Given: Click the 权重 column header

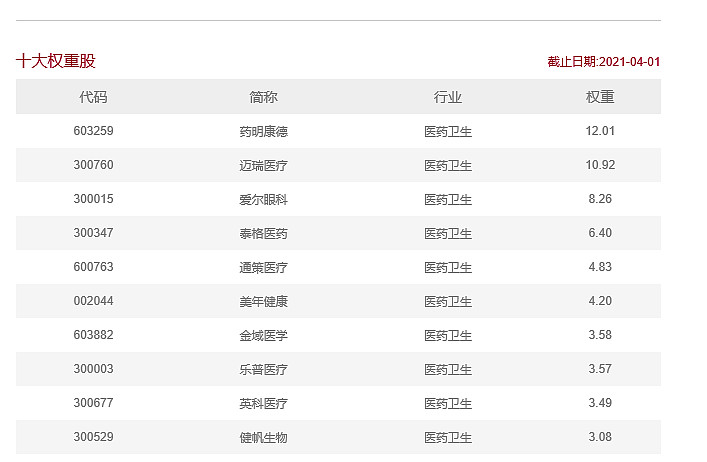Looking at the screenshot, I should click(x=600, y=97).
